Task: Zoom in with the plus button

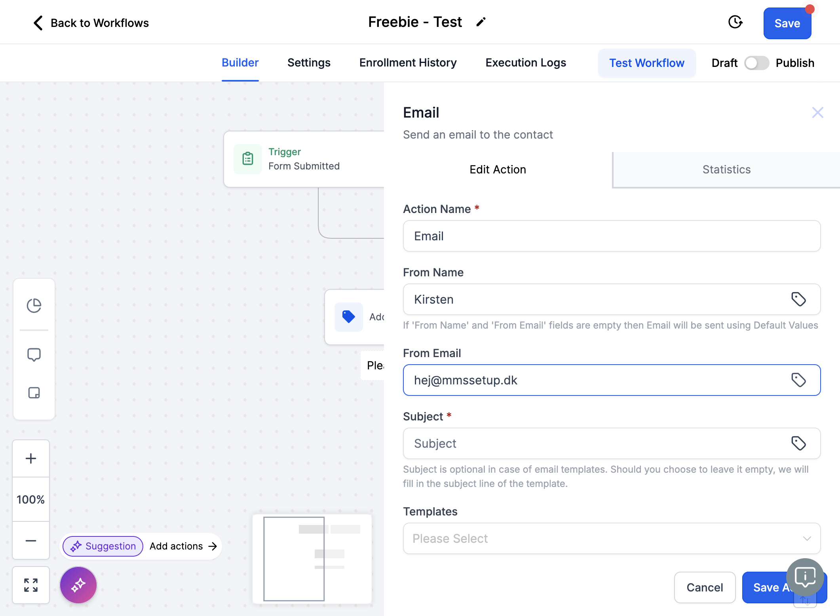Action: point(31,458)
